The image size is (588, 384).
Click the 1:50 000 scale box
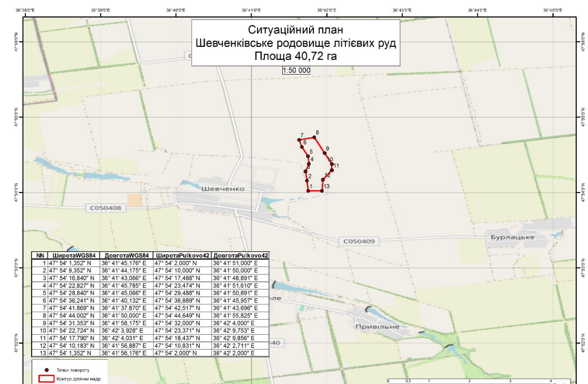297,71
